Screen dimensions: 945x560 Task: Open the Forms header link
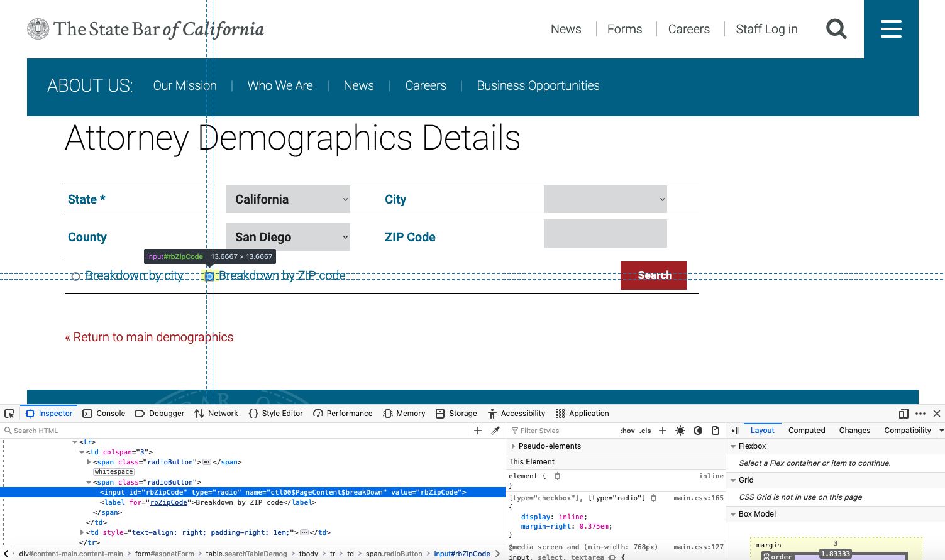(624, 29)
